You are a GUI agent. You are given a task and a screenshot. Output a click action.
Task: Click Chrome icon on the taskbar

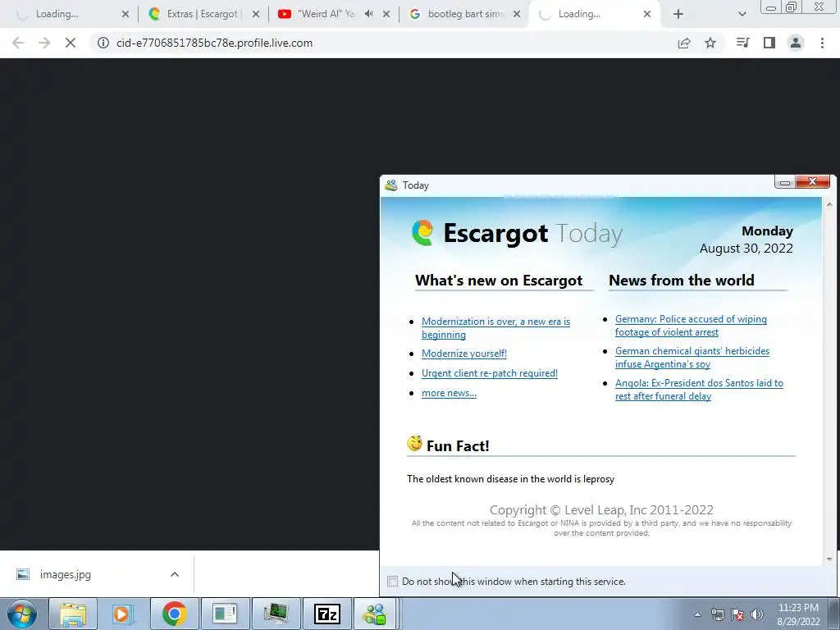pyautogui.click(x=174, y=614)
